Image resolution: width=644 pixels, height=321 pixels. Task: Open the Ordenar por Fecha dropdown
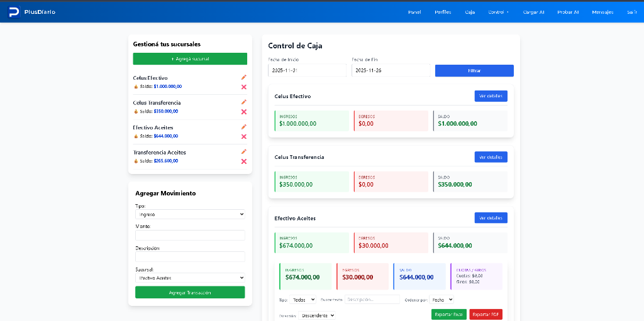point(441,300)
